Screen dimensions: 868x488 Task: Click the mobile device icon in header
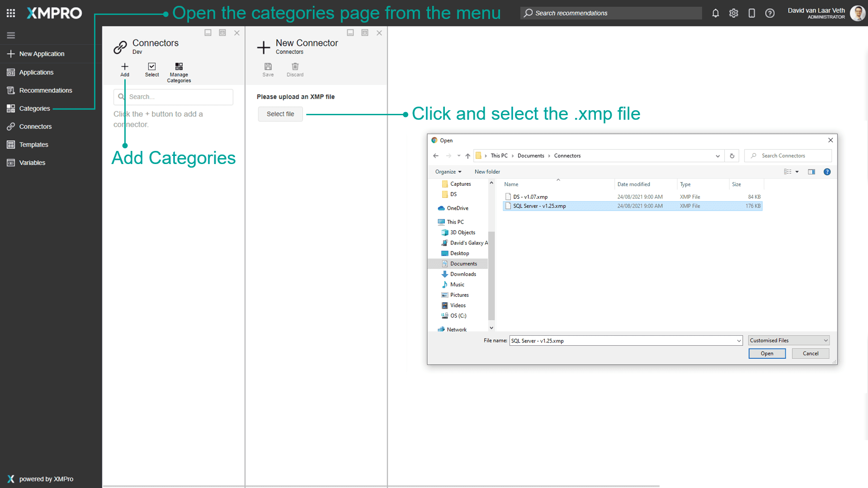751,13
